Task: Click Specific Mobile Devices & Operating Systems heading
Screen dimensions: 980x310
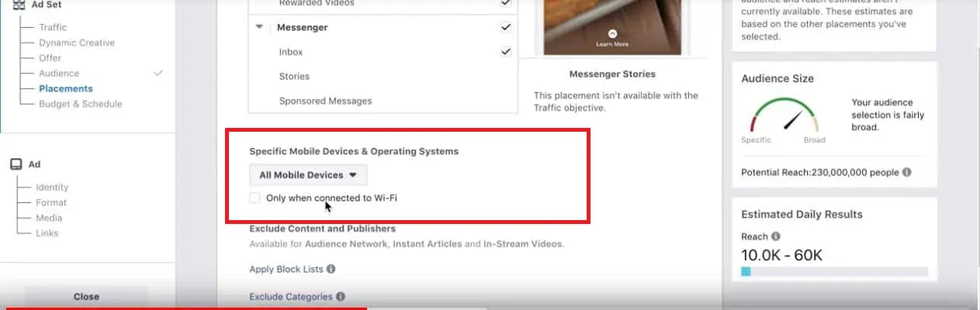Action: (354, 151)
